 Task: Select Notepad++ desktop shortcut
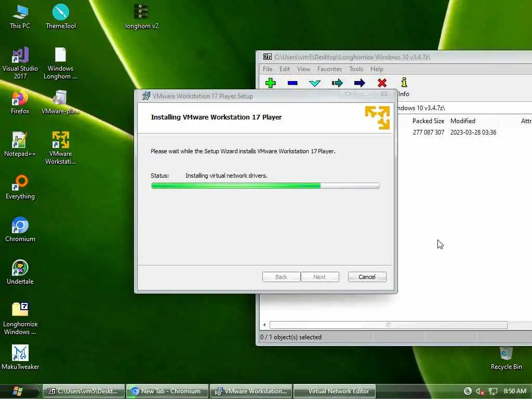tap(20, 144)
